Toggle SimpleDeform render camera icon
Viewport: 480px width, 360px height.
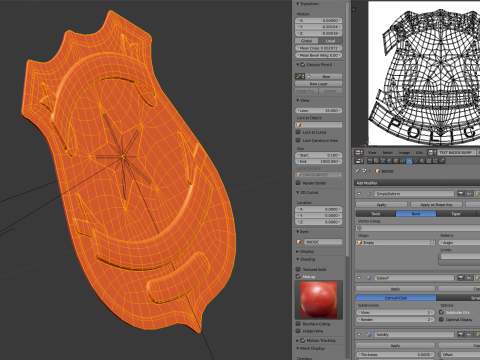coord(461,194)
